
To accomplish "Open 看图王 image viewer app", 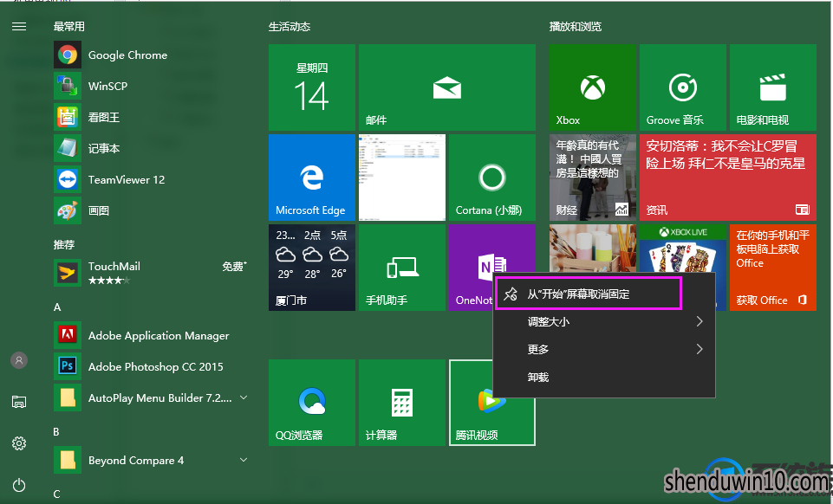I will coord(151,117).
